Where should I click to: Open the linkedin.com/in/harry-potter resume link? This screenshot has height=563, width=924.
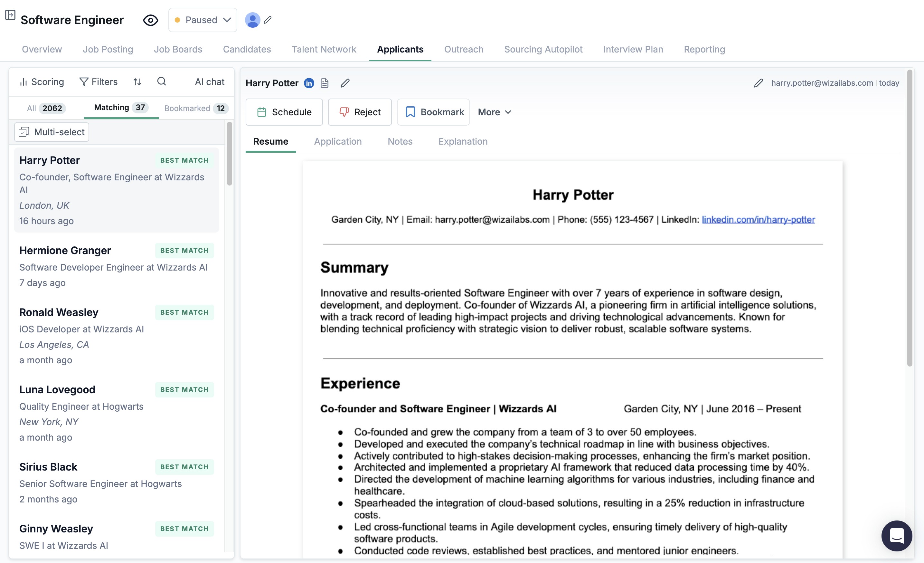pyautogui.click(x=758, y=219)
